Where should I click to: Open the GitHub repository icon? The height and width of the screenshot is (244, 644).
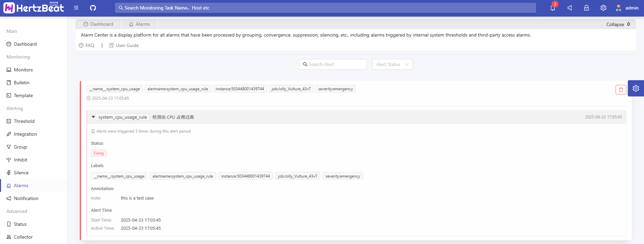tap(93, 8)
